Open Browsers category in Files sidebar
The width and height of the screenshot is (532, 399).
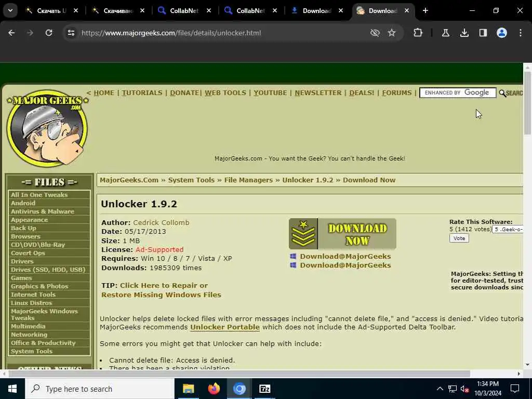(x=25, y=236)
